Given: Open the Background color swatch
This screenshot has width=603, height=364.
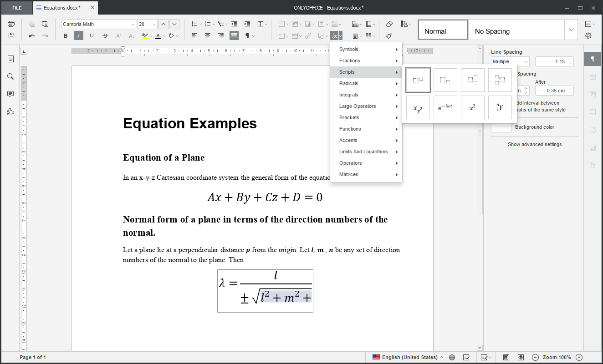Looking at the screenshot, I should (x=501, y=127).
